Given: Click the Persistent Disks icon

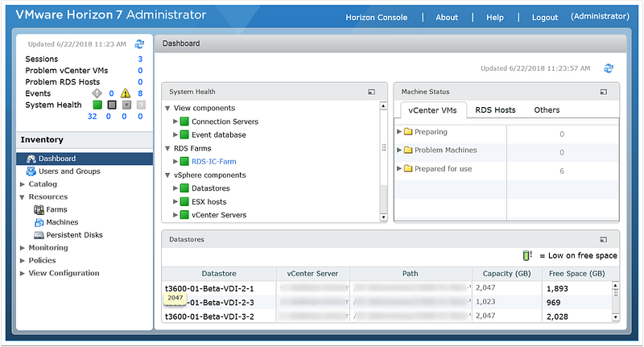Looking at the screenshot, I should pyautogui.click(x=39, y=235).
